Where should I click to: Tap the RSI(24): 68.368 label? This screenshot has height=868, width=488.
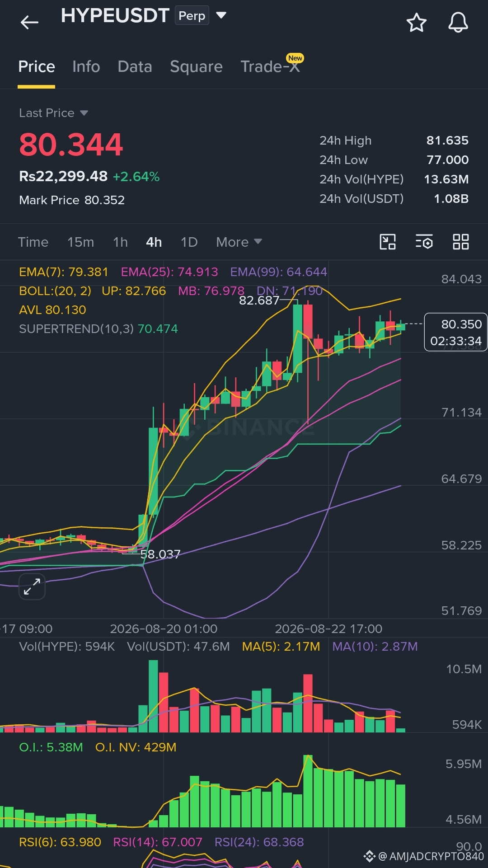(x=259, y=842)
